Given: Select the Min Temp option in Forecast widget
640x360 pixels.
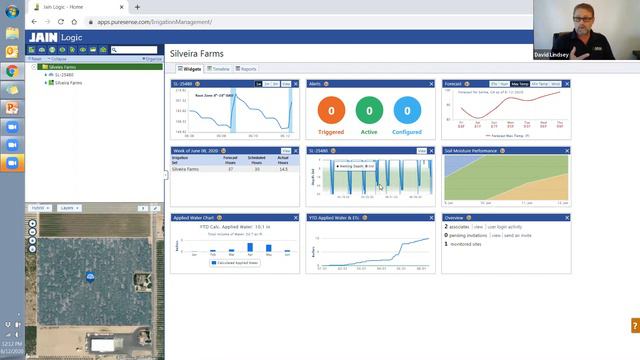Looking at the screenshot, I should (540, 84).
